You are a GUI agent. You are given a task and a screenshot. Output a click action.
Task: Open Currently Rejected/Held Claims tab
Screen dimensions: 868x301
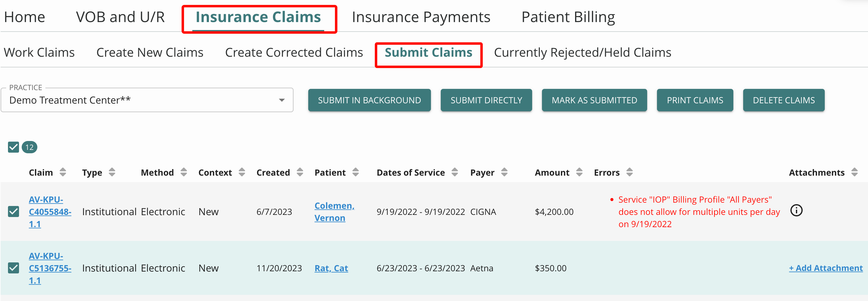[x=582, y=52]
